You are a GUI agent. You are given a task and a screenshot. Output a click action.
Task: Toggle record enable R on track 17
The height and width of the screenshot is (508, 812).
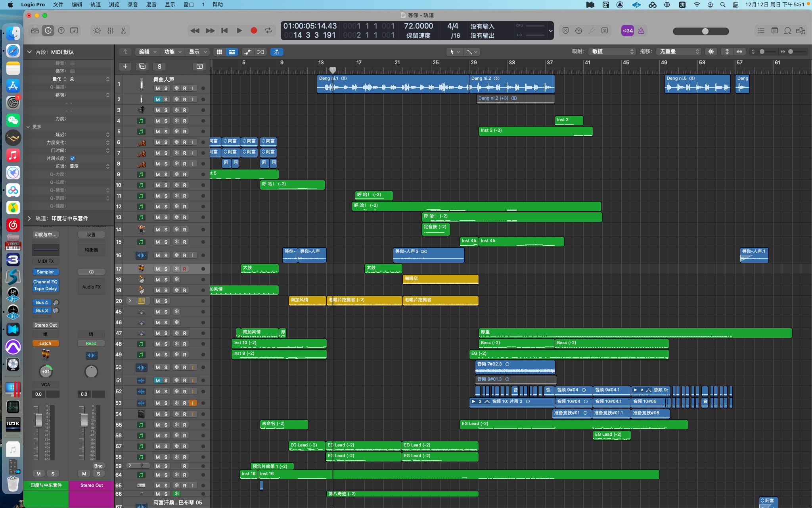click(184, 269)
